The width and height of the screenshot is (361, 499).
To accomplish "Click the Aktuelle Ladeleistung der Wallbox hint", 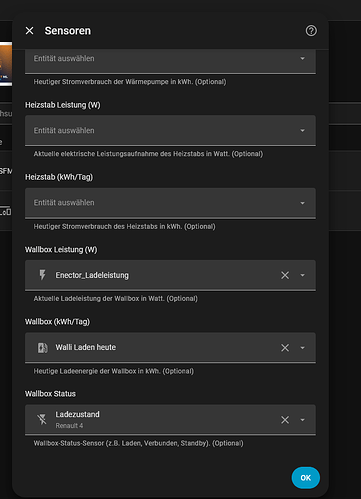I will pyautogui.click(x=115, y=298).
